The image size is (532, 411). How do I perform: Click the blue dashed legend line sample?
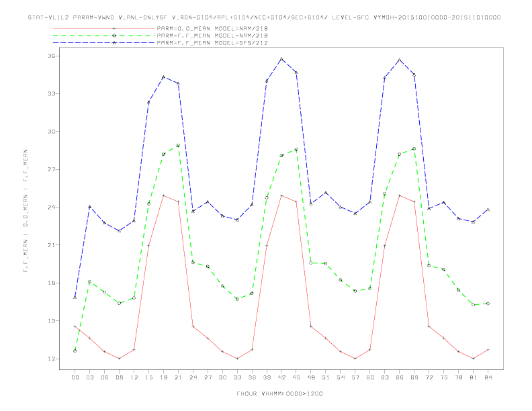tap(104, 43)
